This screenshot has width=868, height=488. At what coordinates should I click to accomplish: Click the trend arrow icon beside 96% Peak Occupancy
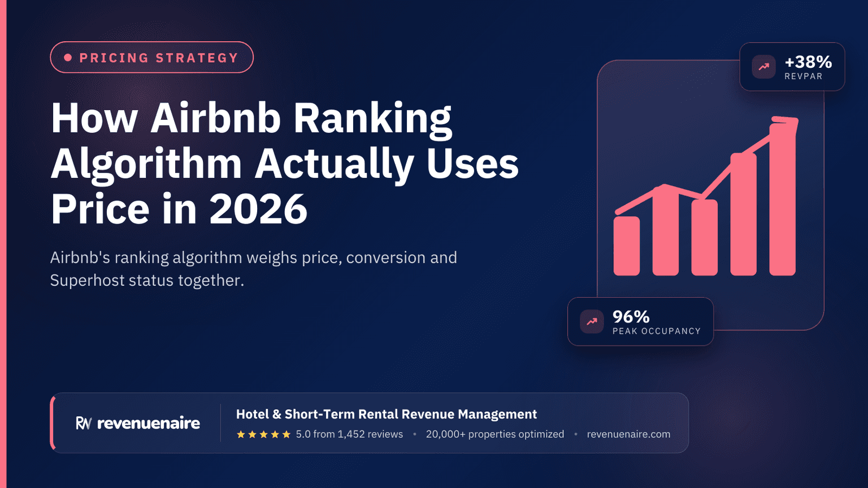point(592,321)
